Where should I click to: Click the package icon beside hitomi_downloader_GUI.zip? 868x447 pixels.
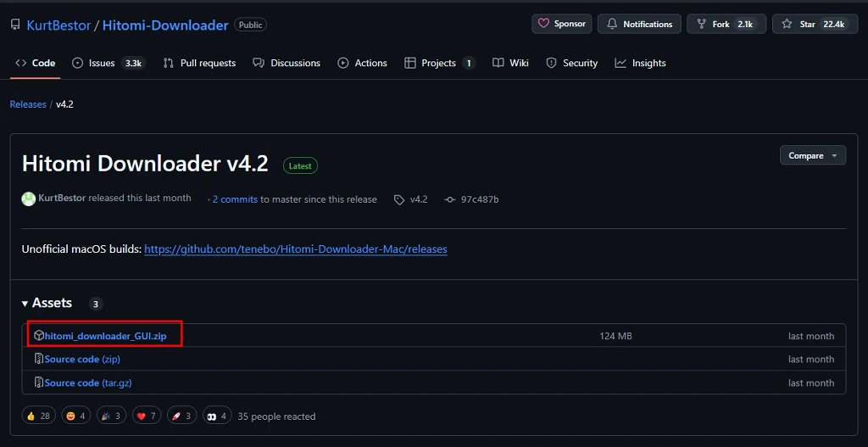click(x=39, y=336)
